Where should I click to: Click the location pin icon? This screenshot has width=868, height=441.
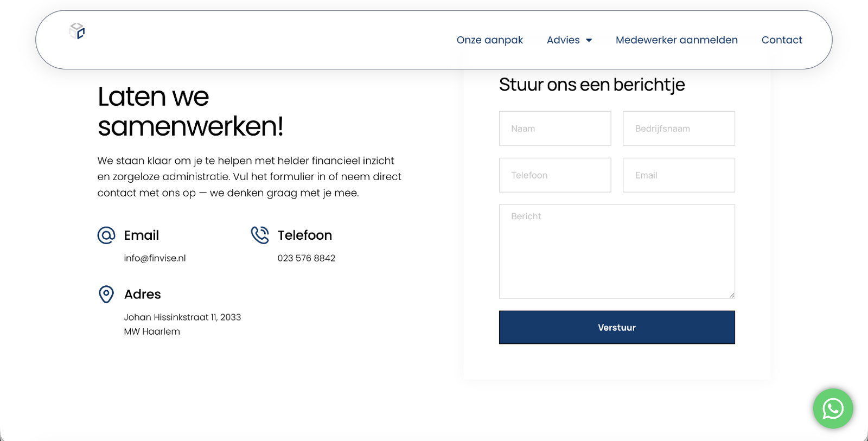click(x=106, y=294)
